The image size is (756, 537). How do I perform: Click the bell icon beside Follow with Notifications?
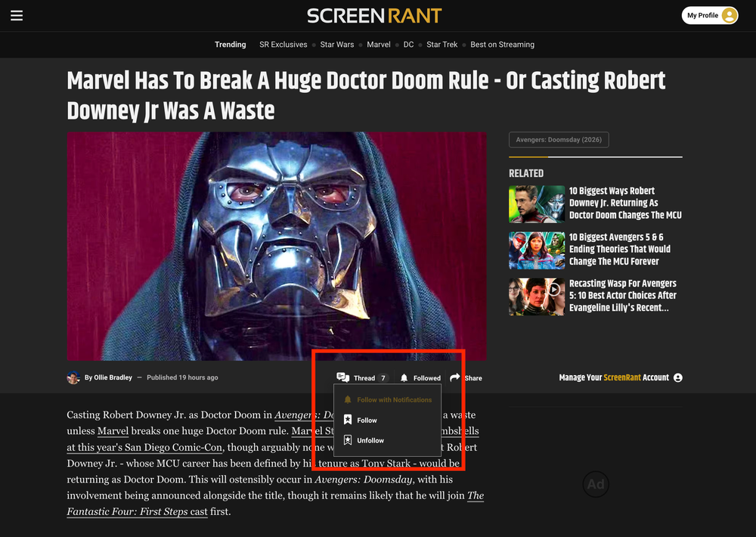coord(348,399)
